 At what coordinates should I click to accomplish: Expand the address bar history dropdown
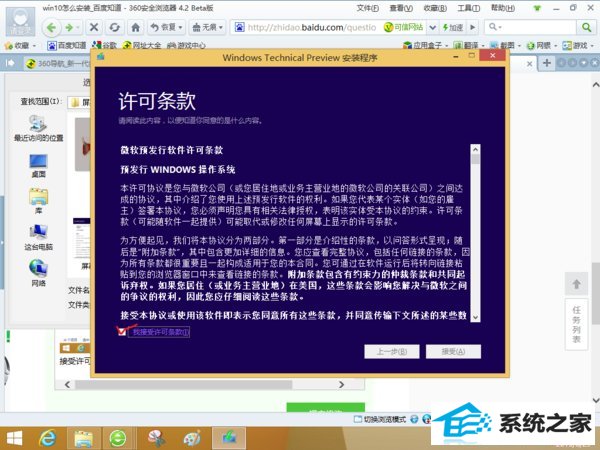pyautogui.click(x=432, y=27)
